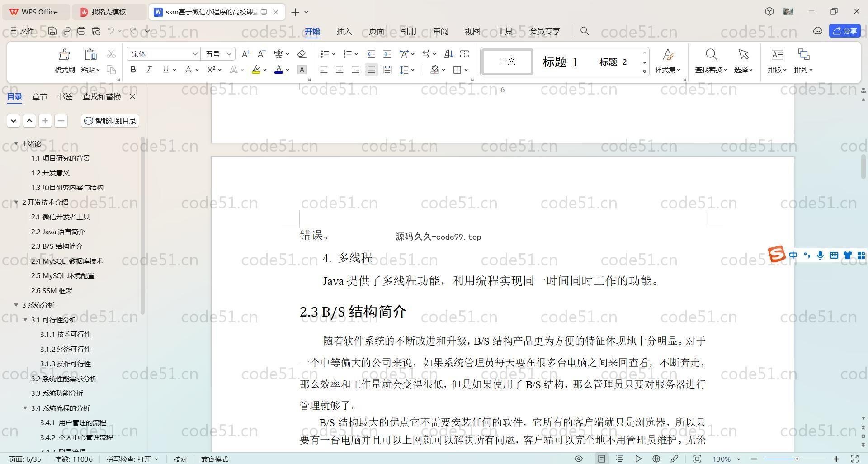Click the Sogou voice input microphone icon

[x=820, y=256]
